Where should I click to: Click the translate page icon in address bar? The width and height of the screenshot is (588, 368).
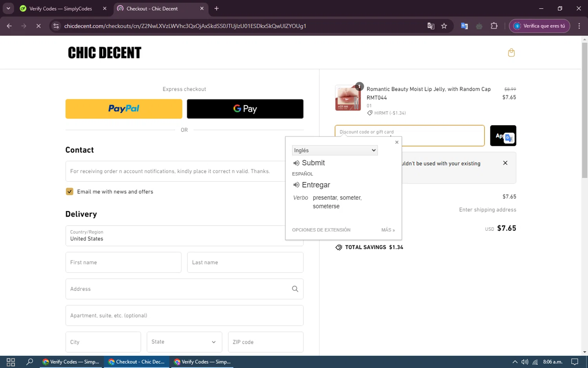[x=431, y=26]
